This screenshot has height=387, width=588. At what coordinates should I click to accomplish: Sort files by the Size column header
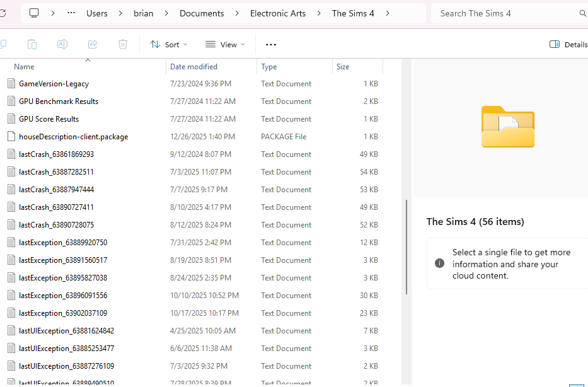pos(343,67)
